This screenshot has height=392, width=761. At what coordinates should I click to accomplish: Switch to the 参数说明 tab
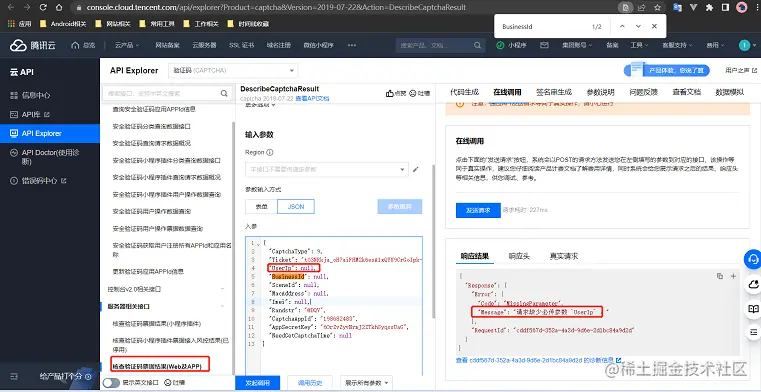(x=600, y=92)
